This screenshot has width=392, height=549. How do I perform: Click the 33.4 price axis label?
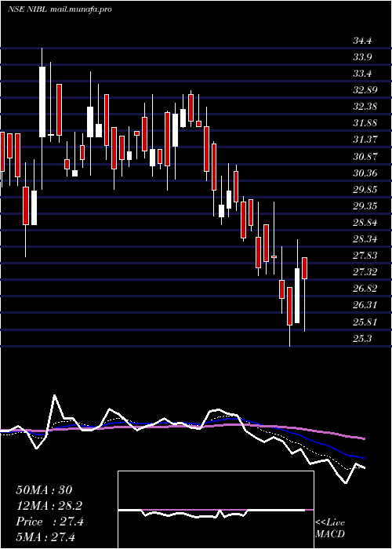362,74
